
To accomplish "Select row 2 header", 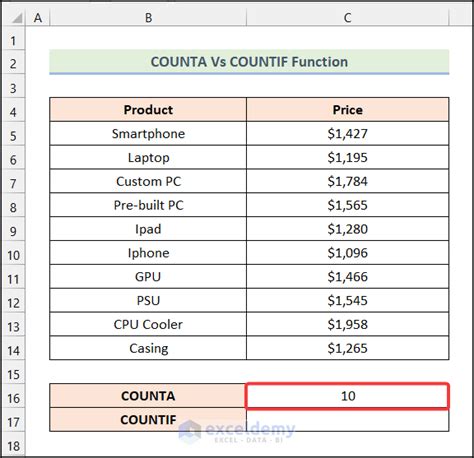I will [x=13, y=63].
